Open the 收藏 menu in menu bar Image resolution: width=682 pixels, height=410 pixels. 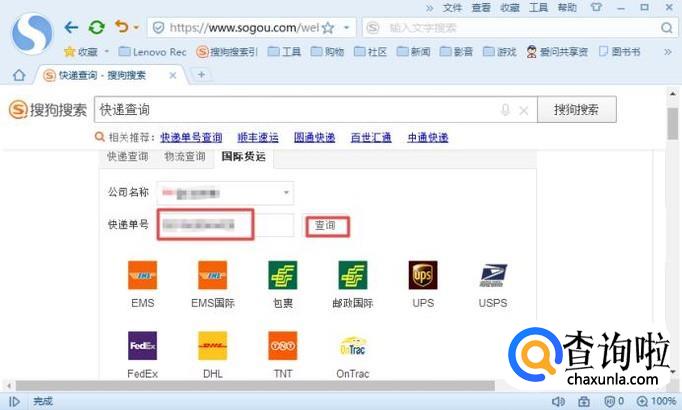click(x=510, y=7)
